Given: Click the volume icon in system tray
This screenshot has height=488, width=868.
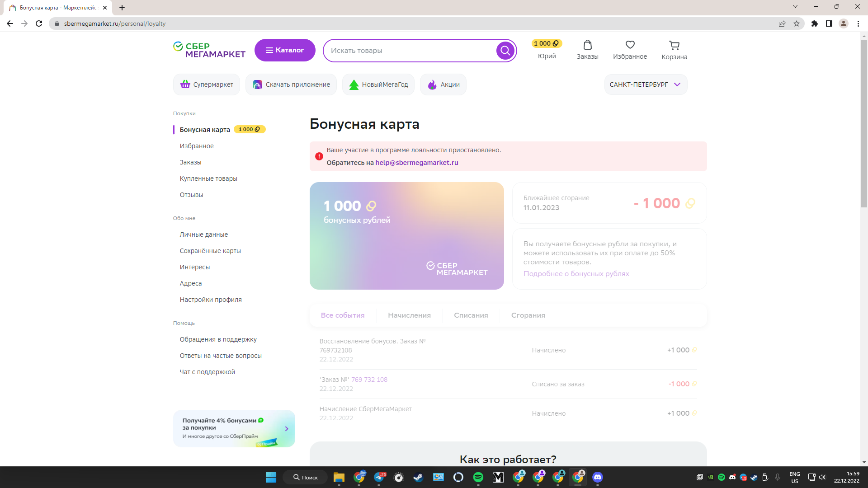Looking at the screenshot, I should pyautogui.click(x=822, y=477).
